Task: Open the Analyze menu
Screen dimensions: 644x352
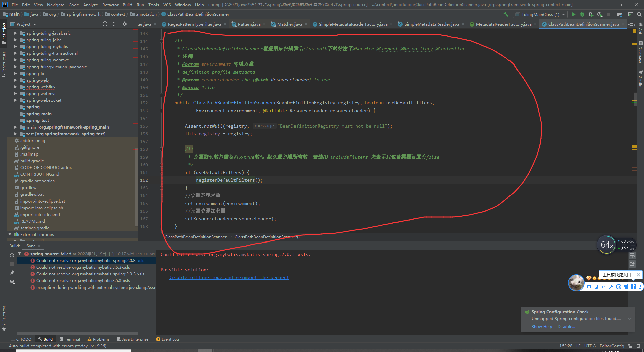Action: coord(90,5)
